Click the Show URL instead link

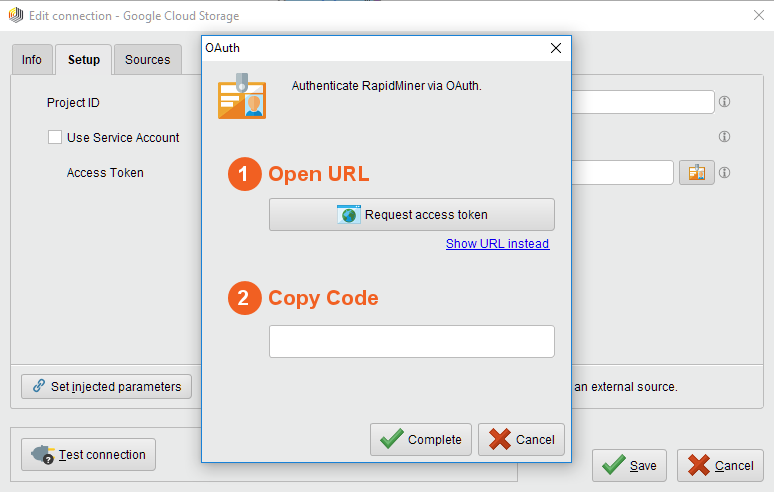tap(497, 244)
